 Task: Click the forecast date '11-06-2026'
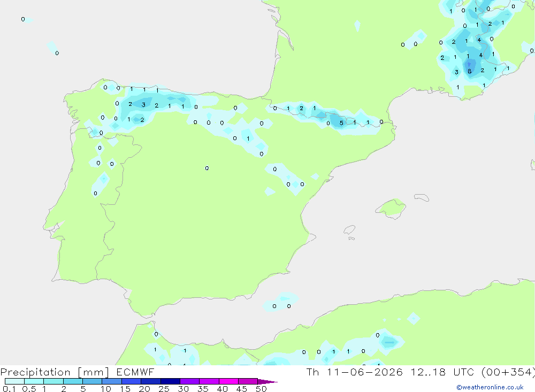pyautogui.click(x=365, y=372)
